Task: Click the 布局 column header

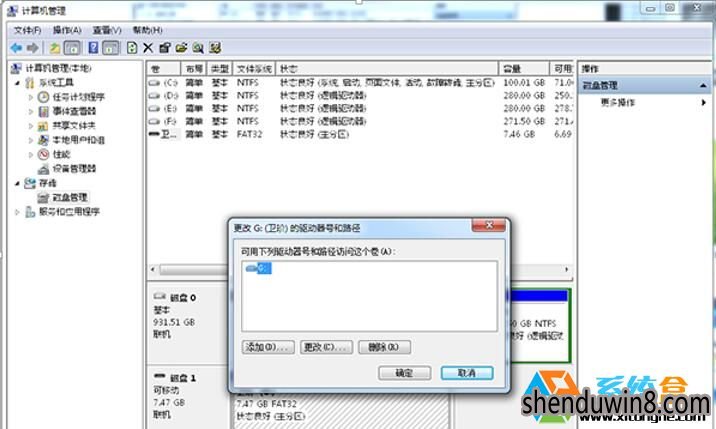Action: point(194,69)
